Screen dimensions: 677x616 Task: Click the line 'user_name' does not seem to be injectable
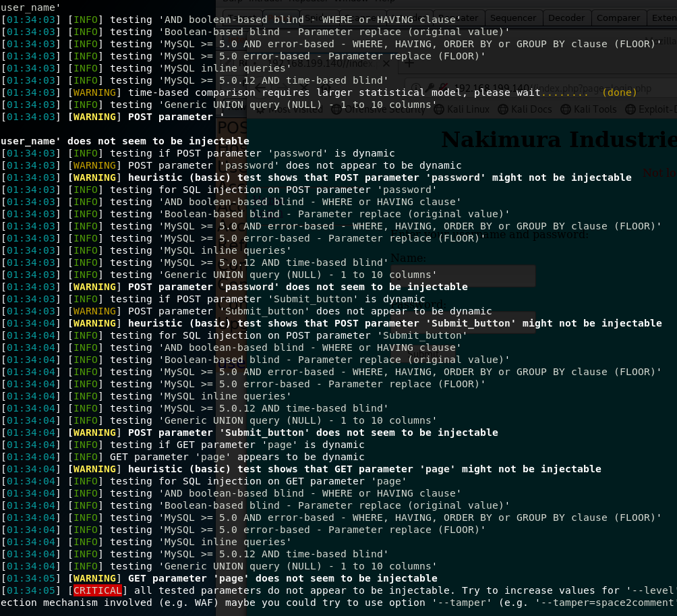[125, 141]
